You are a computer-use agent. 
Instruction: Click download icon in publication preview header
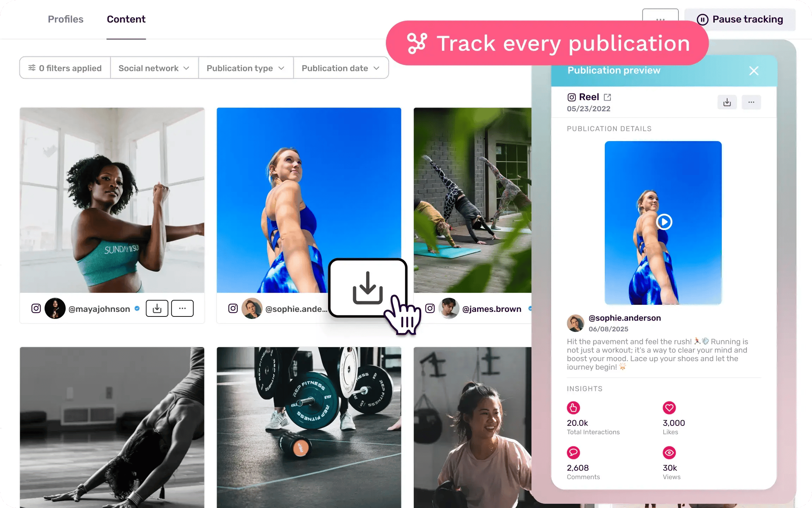tap(727, 102)
